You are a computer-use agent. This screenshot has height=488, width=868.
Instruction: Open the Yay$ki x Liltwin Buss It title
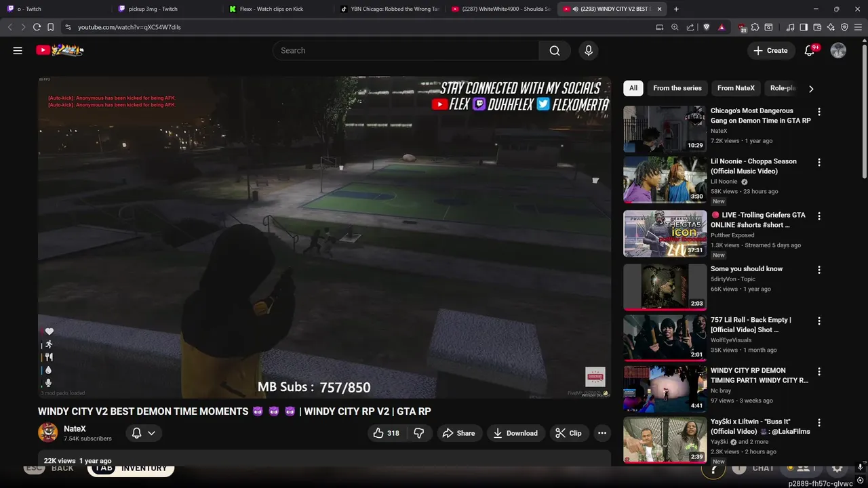coord(760,426)
